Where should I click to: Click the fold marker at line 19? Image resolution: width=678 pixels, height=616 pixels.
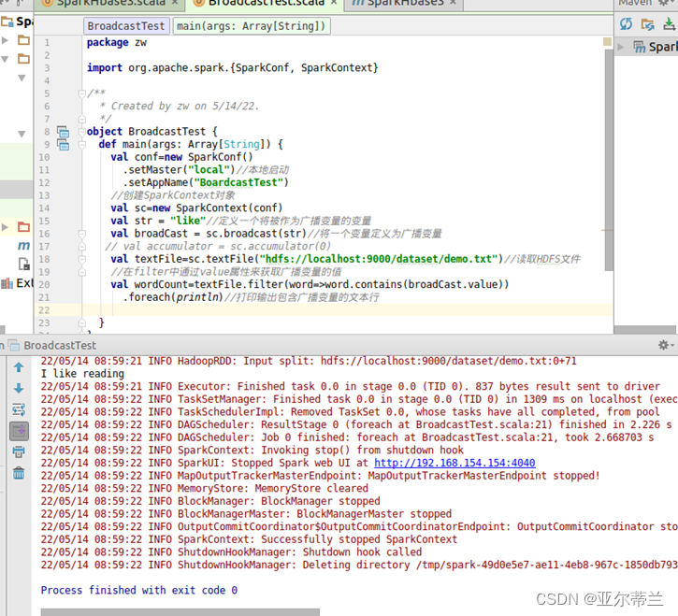click(81, 272)
